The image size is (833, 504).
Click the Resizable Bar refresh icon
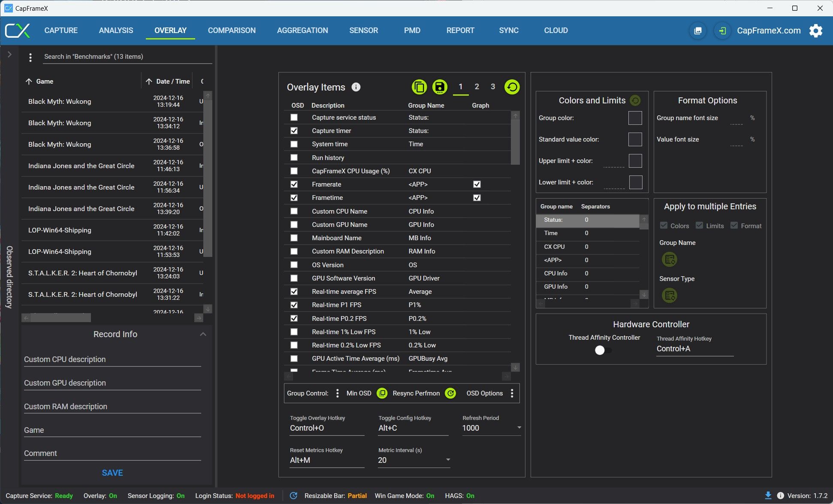pos(293,496)
